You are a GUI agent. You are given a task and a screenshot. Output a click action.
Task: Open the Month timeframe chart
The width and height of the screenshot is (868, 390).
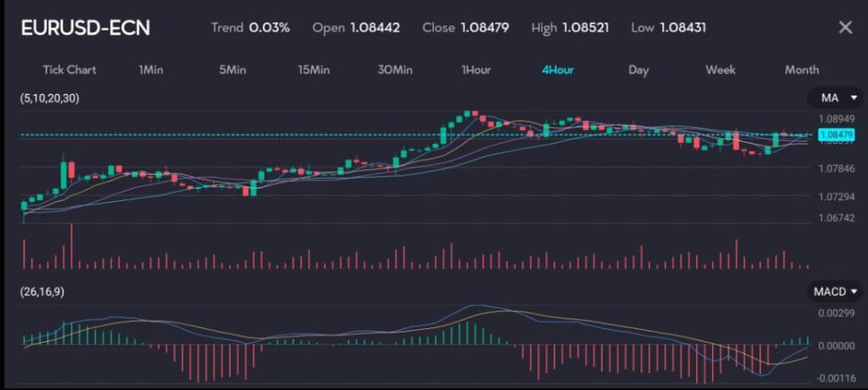point(801,70)
